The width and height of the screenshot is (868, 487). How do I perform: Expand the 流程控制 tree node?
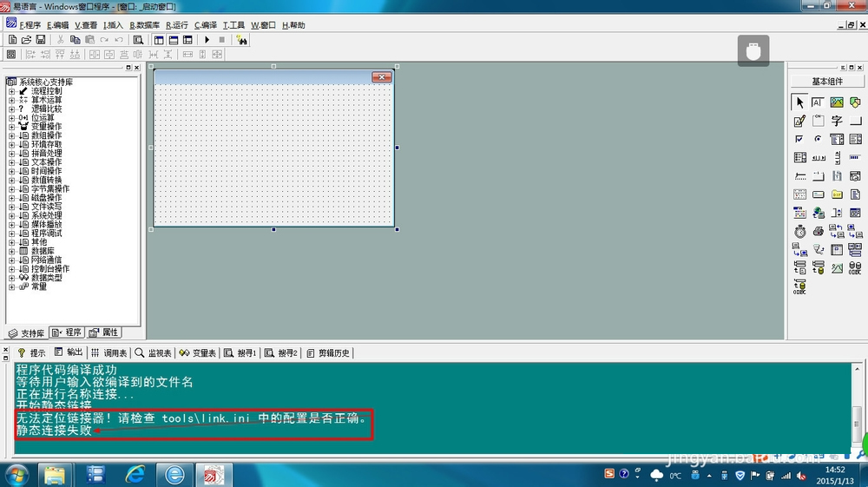[11, 91]
